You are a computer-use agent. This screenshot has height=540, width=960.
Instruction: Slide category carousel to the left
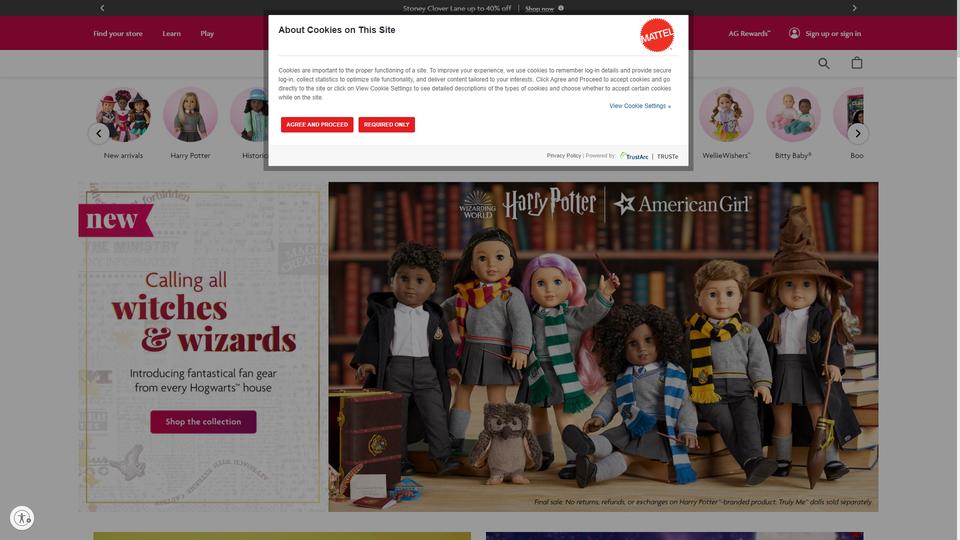(99, 133)
